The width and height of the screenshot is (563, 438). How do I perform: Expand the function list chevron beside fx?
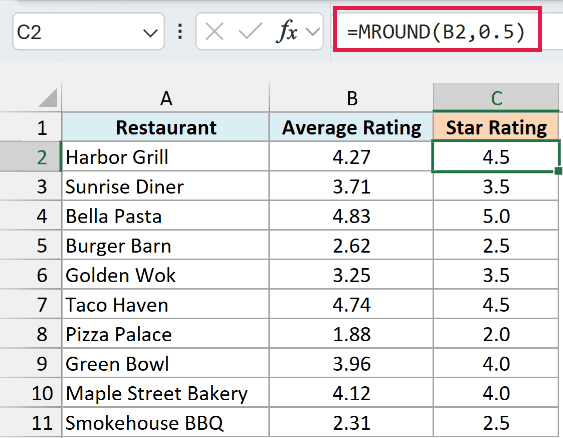point(313,32)
